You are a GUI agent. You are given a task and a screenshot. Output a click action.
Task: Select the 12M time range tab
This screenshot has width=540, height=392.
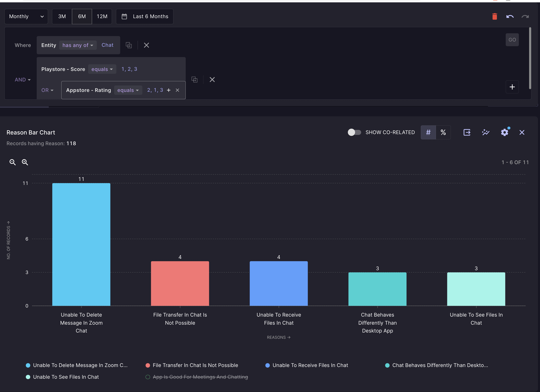tap(102, 16)
